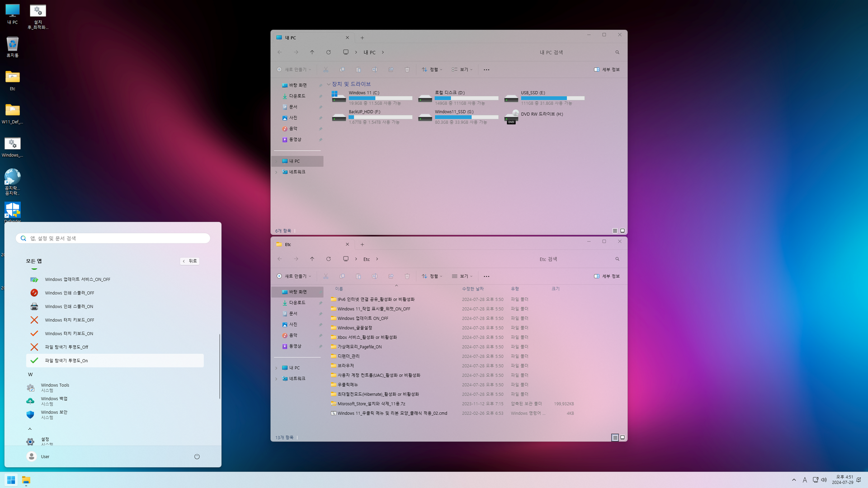Launch 파일 탐색기 투명도_Off entry
This screenshot has width=868, height=488.
[x=66, y=347]
